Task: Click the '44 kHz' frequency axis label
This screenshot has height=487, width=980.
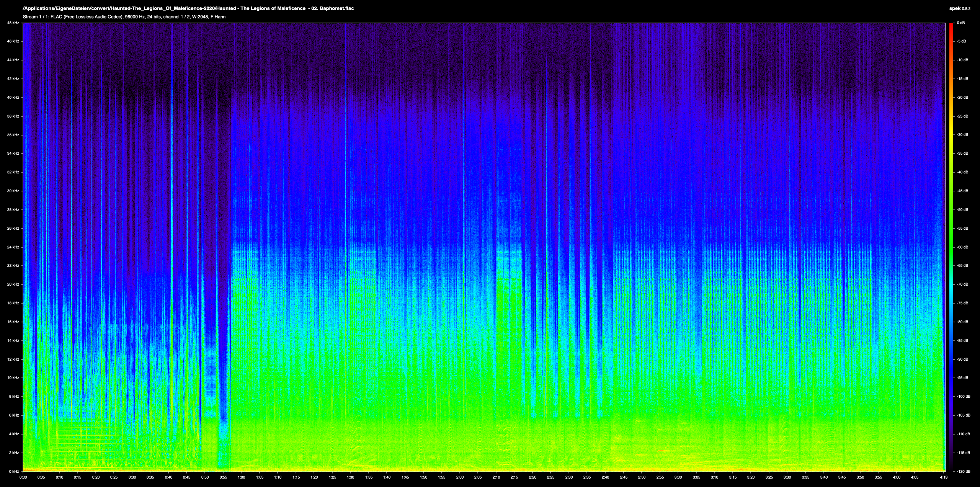Action: coord(13,60)
